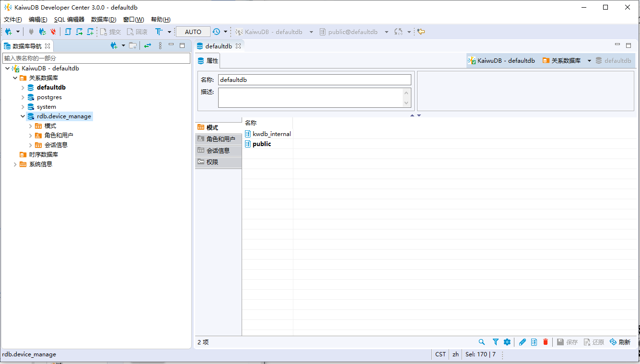Click the table name filter field
640x364 pixels.
click(x=96, y=58)
